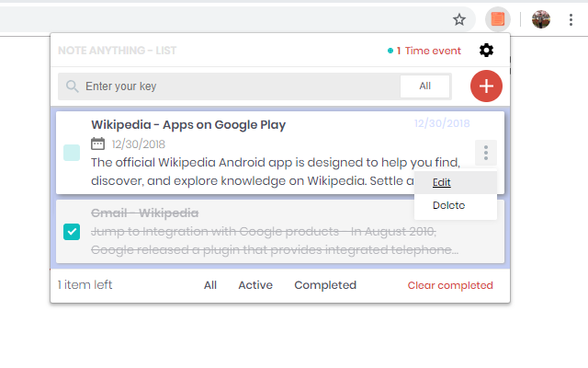Select Delete from the context menu
Image resolution: width=588 pixels, height=368 pixels.
coord(448,205)
